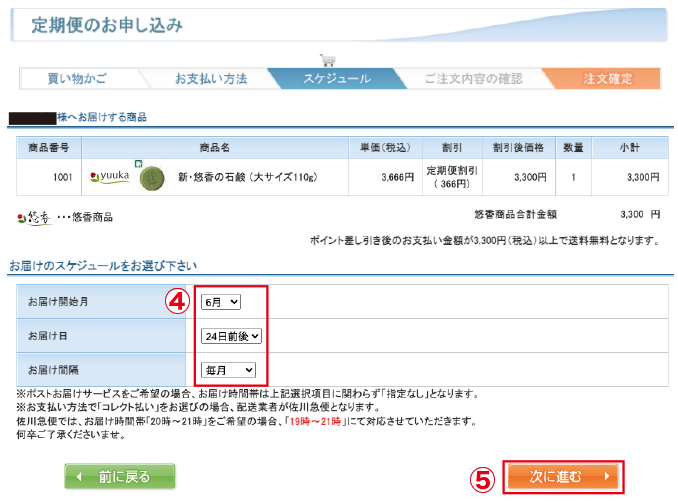Click the yuuka logo in the product row
This screenshot has height=502, width=678.
110,177
